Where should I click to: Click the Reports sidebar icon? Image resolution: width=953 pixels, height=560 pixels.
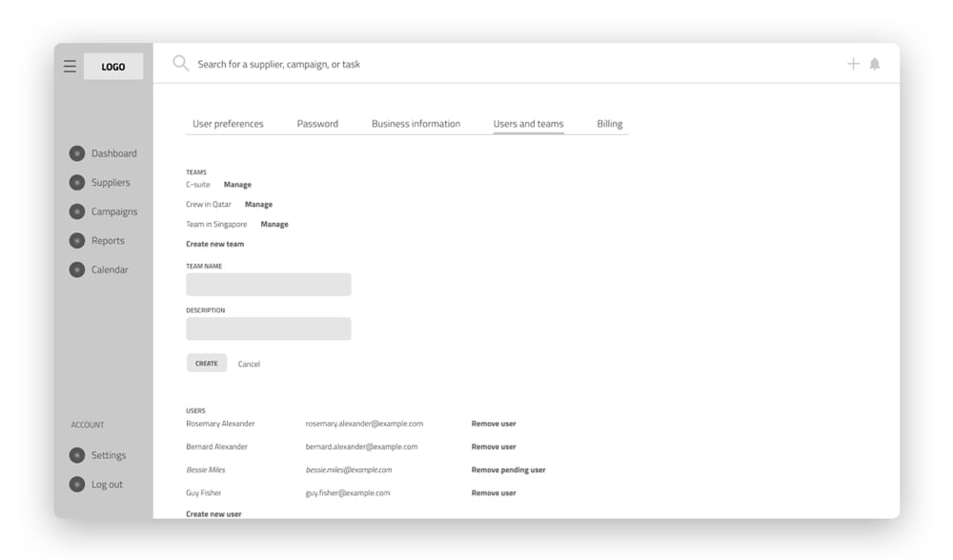77,241
